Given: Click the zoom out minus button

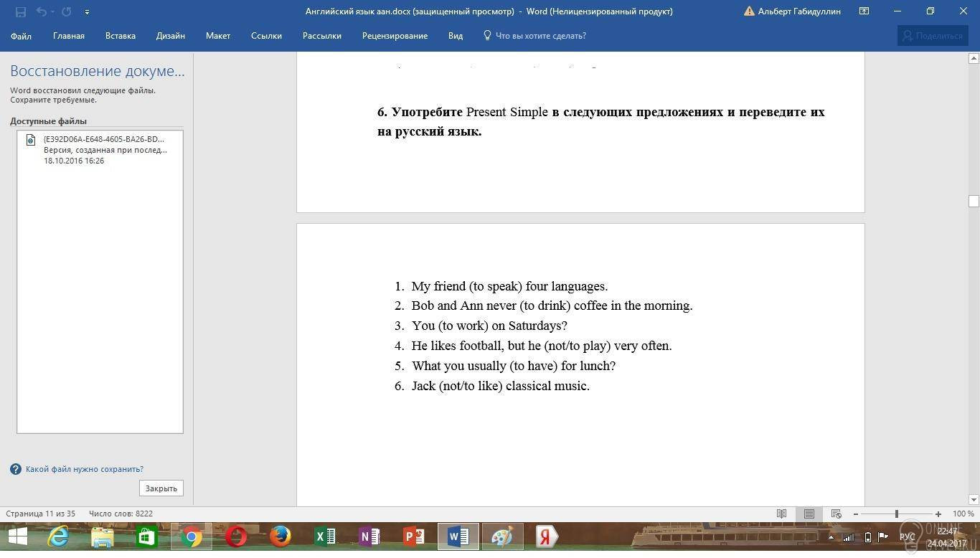Looking at the screenshot, I should click(855, 514).
